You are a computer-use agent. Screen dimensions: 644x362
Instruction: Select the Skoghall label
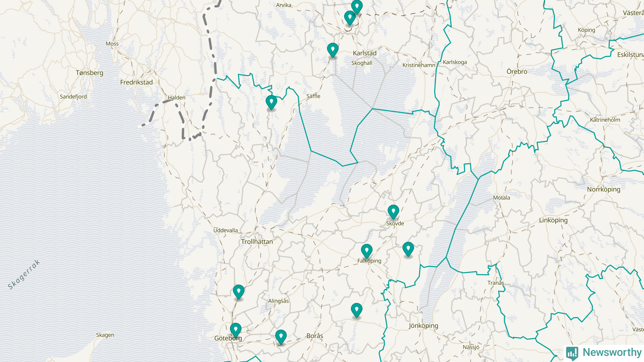(362, 63)
